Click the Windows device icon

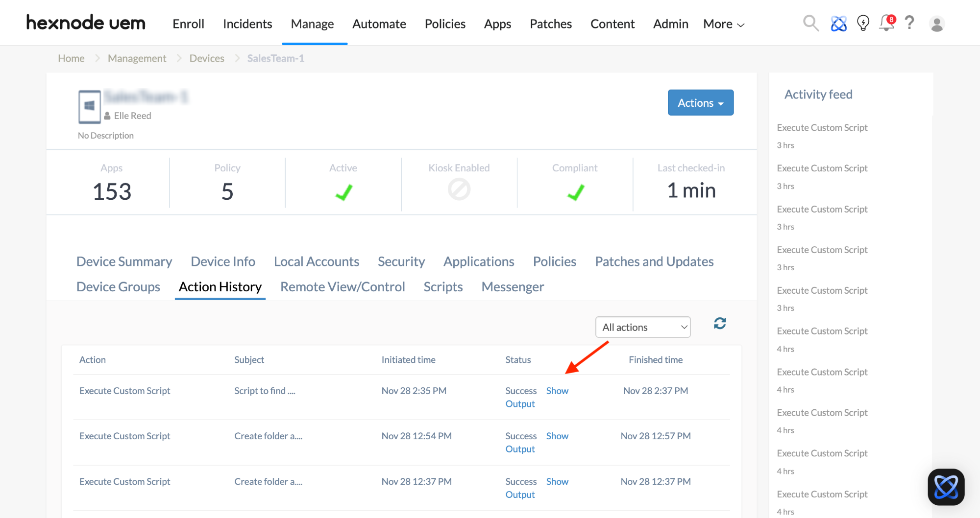click(89, 106)
